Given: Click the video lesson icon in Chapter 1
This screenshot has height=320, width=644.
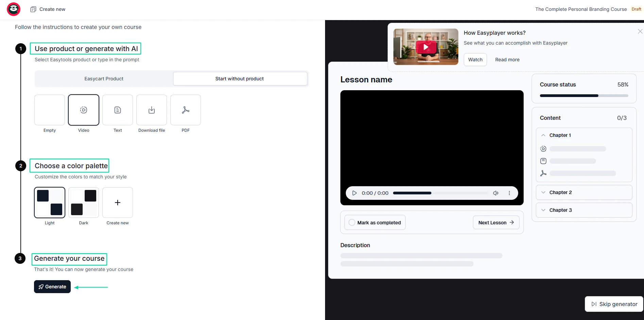Looking at the screenshot, I should pyautogui.click(x=543, y=149).
